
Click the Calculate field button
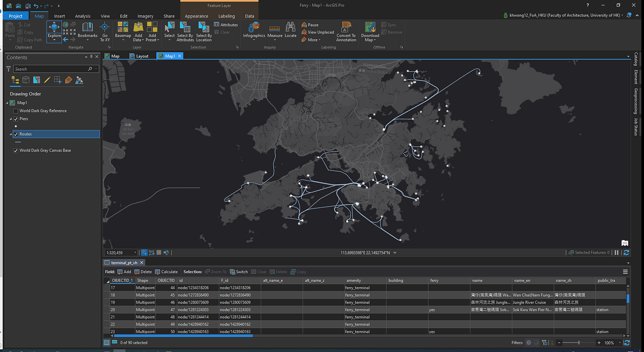point(167,272)
